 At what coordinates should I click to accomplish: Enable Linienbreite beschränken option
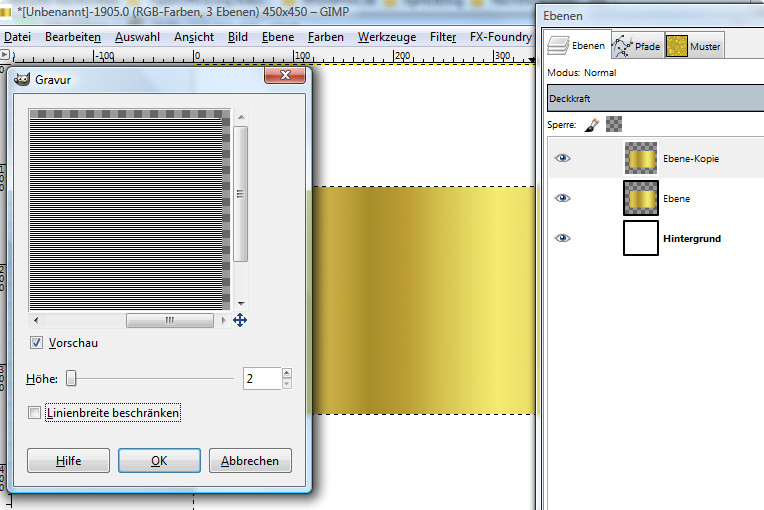point(36,413)
